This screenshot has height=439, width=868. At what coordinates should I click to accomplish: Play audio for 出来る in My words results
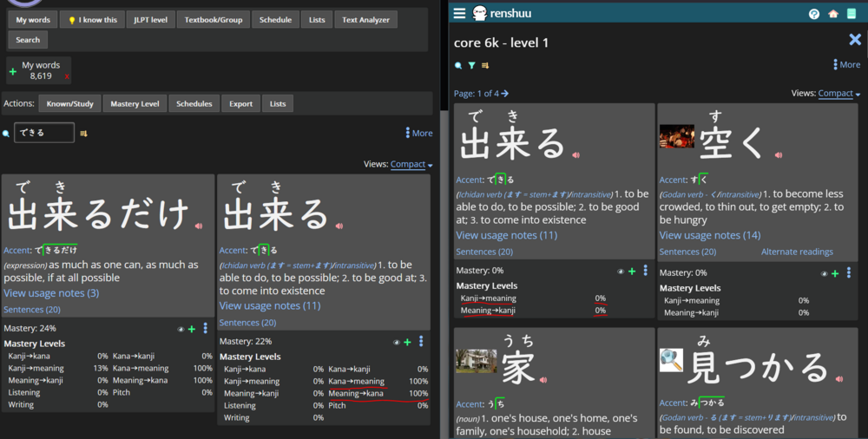339,226
